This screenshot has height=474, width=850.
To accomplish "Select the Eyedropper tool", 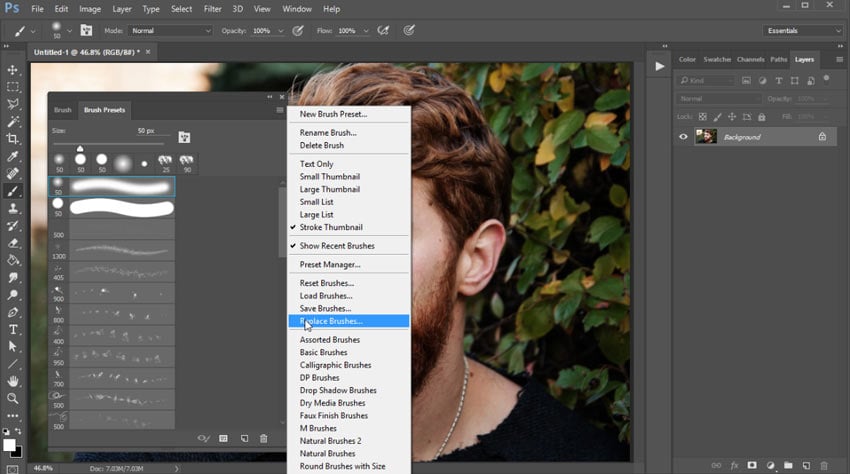I will point(14,156).
